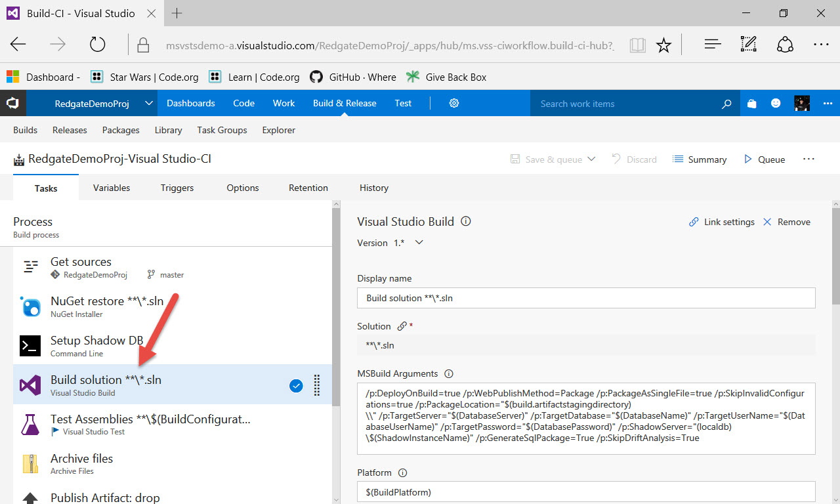Select the Test Assemblies task
The height and width of the screenshot is (504, 840).
172,424
